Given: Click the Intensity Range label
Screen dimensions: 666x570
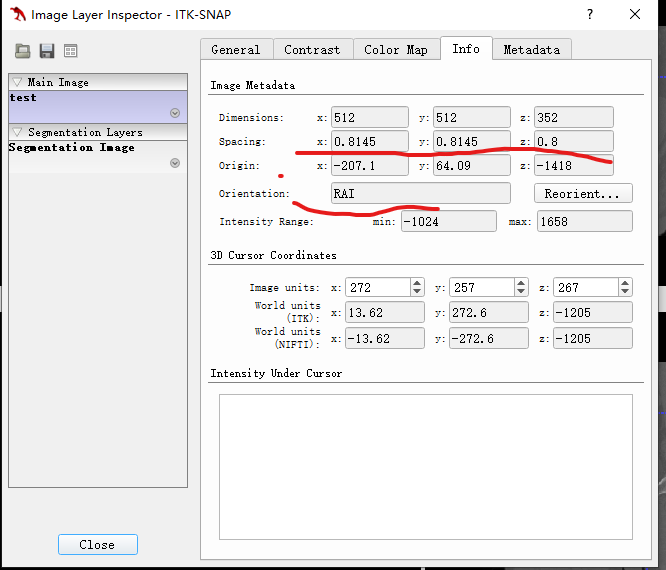Looking at the screenshot, I should [266, 222].
